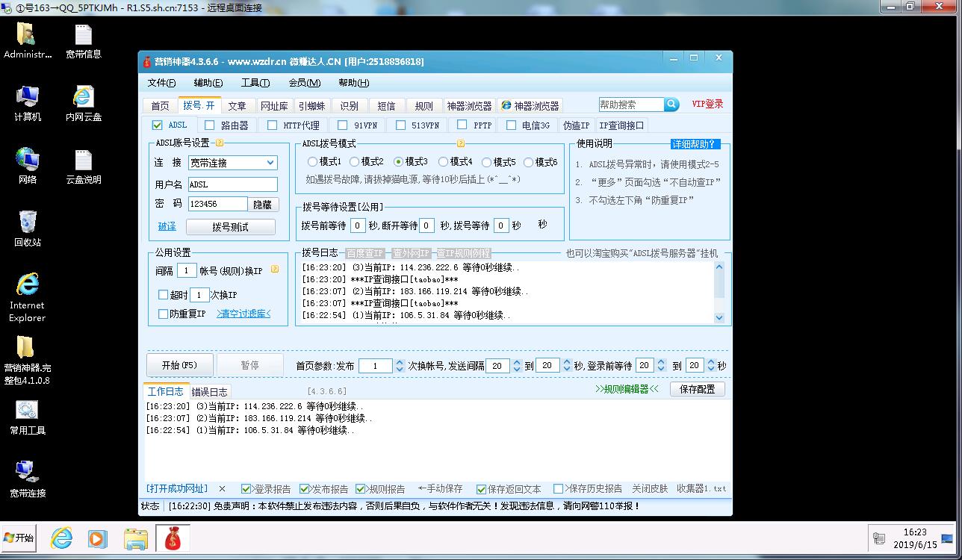Image resolution: width=962 pixels, height=560 pixels.
Task: Enable the 防重复IP checkbox
Action: click(164, 314)
